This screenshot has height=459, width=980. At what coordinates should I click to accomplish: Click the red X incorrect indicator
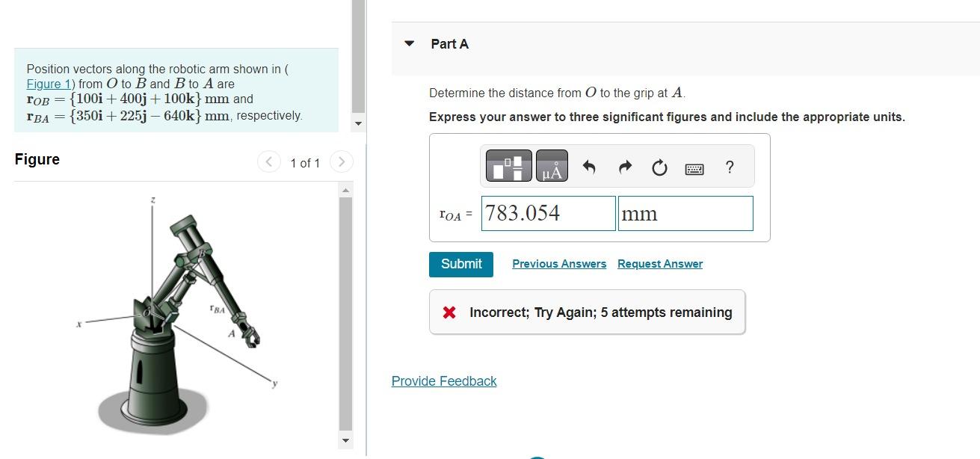[x=449, y=312]
